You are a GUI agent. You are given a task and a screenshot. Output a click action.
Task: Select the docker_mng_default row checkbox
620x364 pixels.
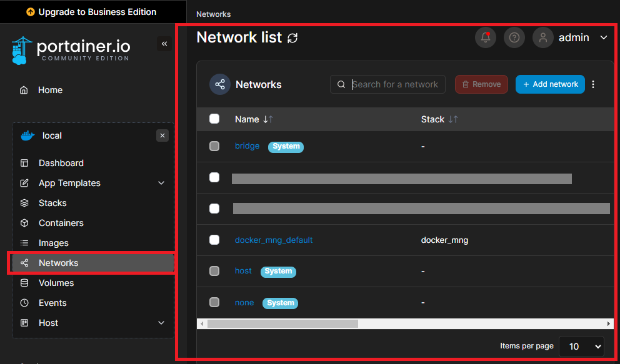(x=214, y=239)
